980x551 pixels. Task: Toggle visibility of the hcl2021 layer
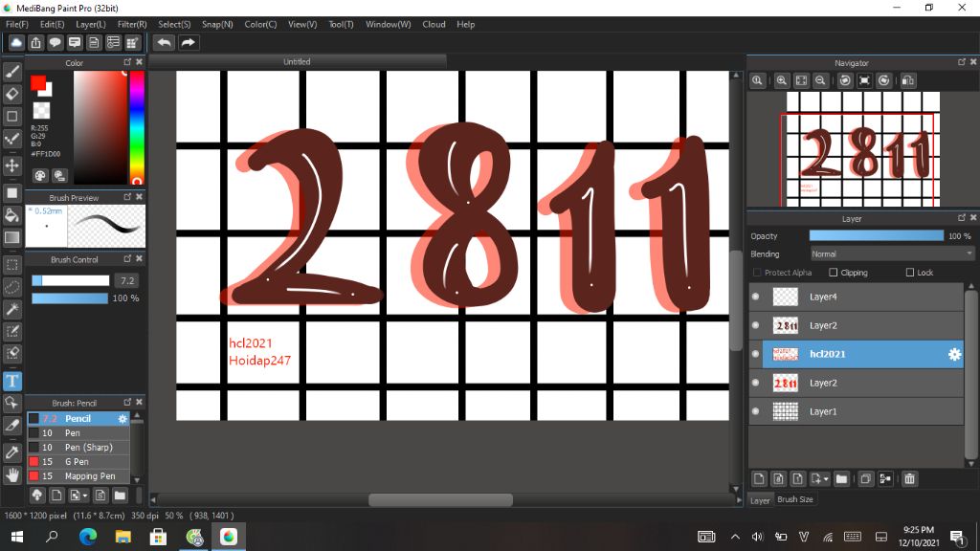click(x=756, y=354)
